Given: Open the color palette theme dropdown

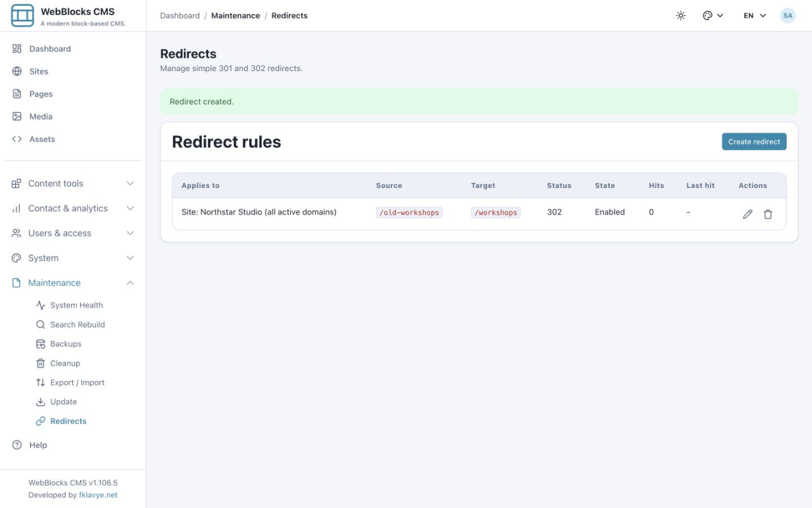Looking at the screenshot, I should 713,15.
